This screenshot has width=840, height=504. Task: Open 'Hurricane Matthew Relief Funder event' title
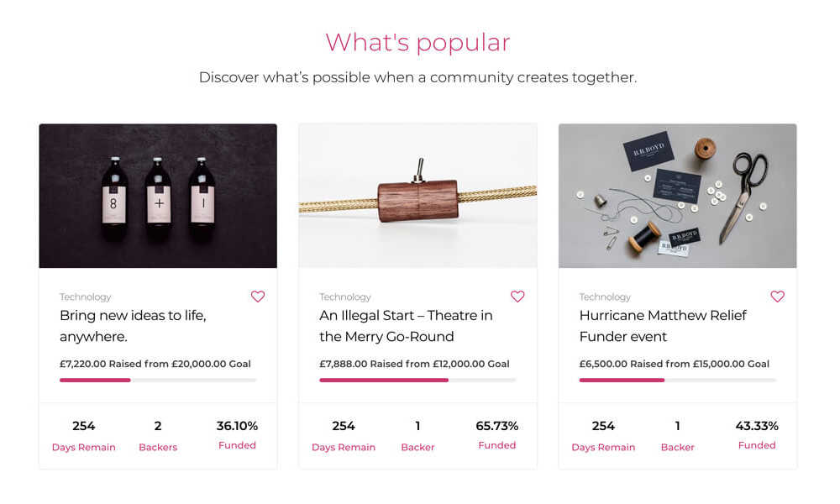pyautogui.click(x=663, y=326)
